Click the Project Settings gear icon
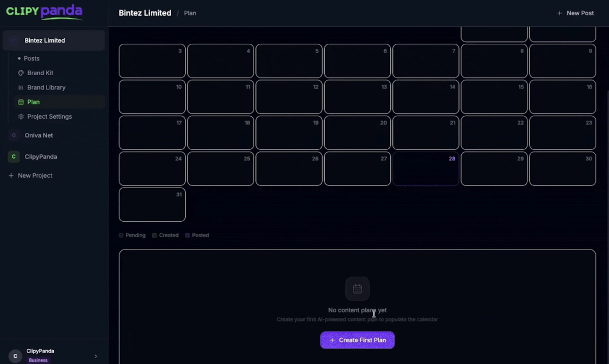The image size is (609, 364). click(21, 116)
